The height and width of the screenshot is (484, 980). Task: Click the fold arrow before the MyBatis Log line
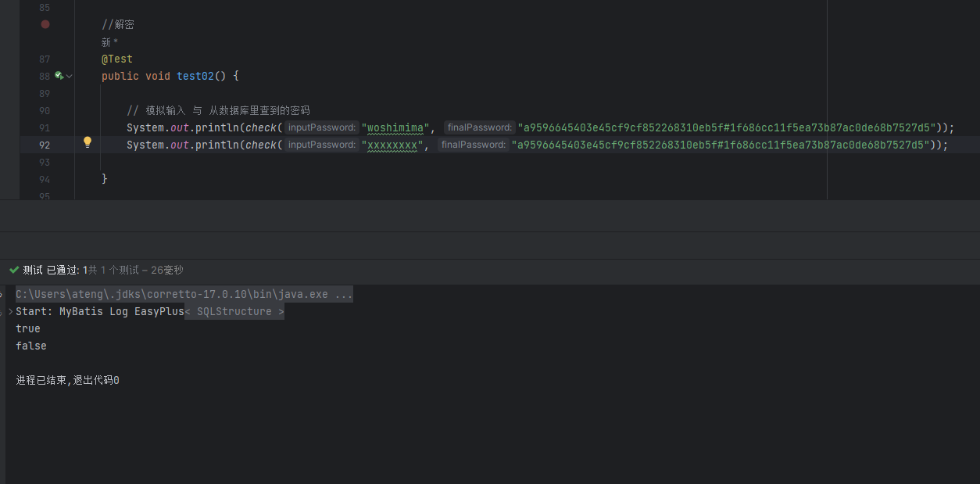[10, 311]
